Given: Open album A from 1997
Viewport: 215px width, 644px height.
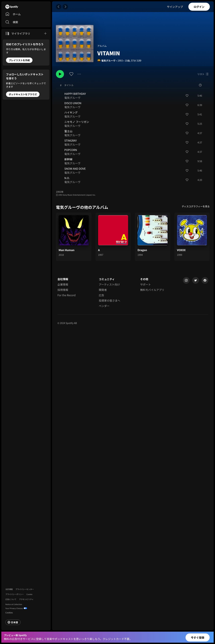Looking at the screenshot, I should point(113,237).
